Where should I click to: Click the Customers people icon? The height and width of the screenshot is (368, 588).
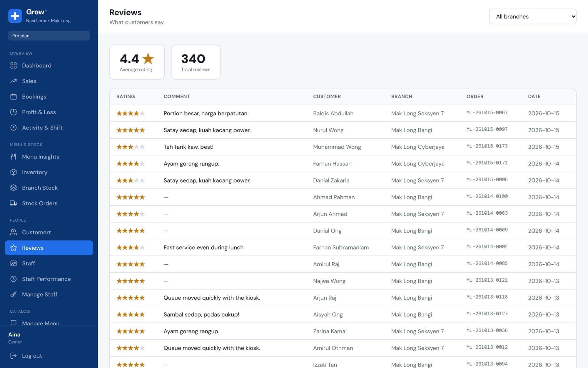coord(14,232)
